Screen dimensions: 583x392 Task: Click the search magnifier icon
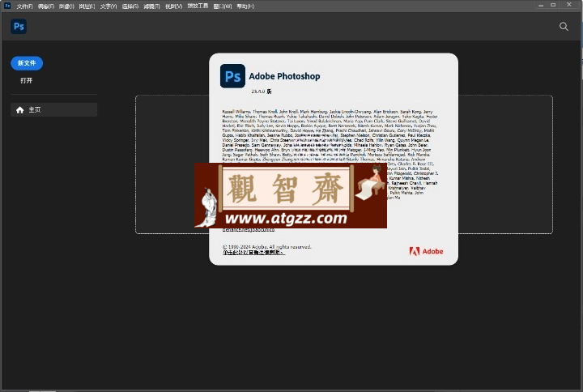(564, 27)
